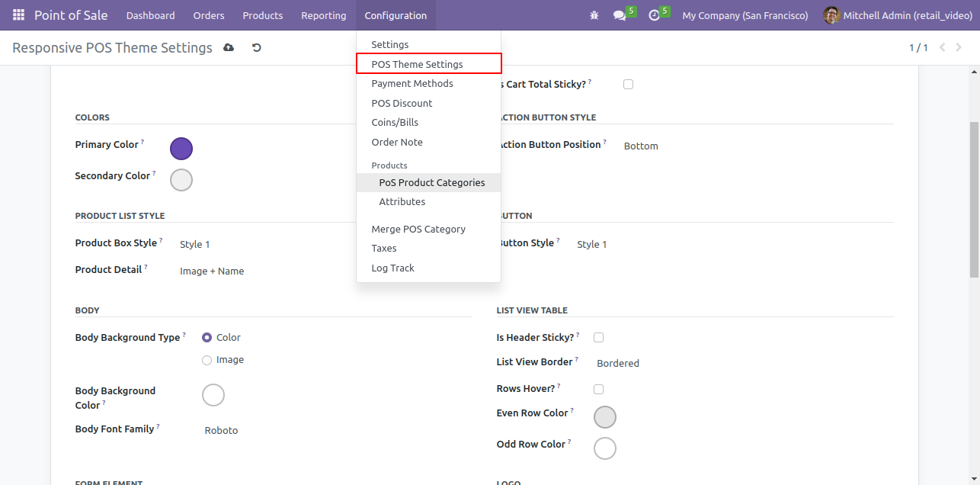Open the Reporting menu
The width and height of the screenshot is (980, 485).
(323, 15)
